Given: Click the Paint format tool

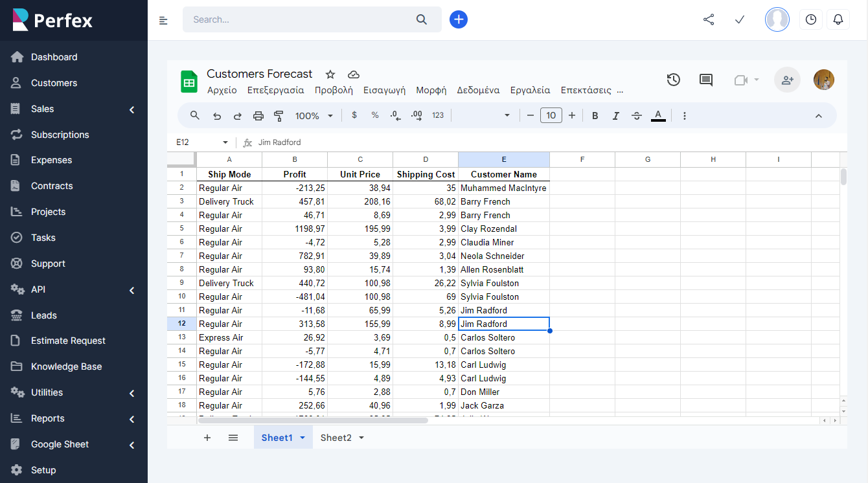Looking at the screenshot, I should coord(279,115).
